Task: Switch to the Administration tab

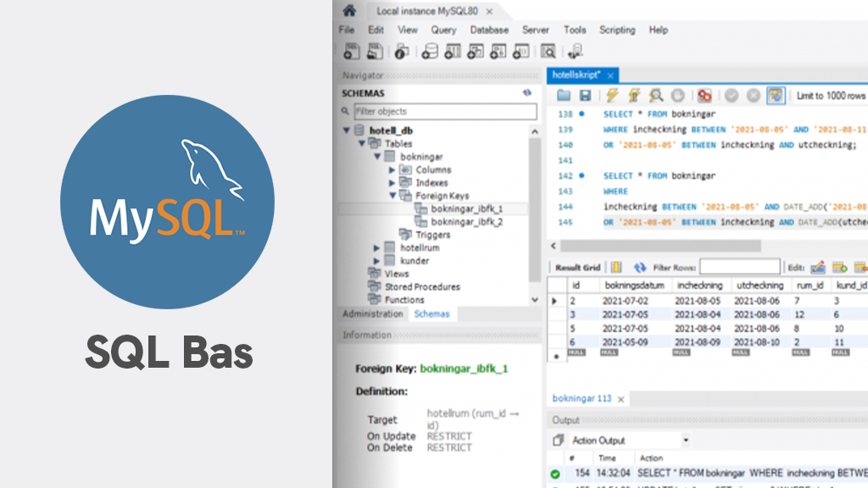Action: (x=373, y=313)
